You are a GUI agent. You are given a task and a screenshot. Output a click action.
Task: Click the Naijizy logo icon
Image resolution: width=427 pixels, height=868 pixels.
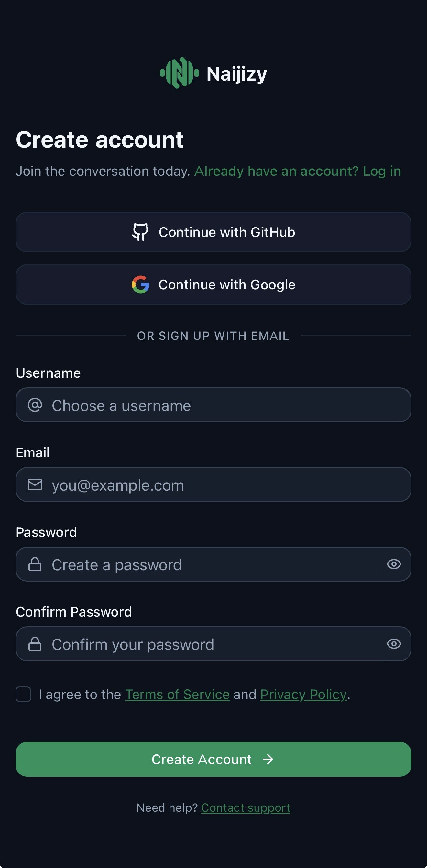179,73
